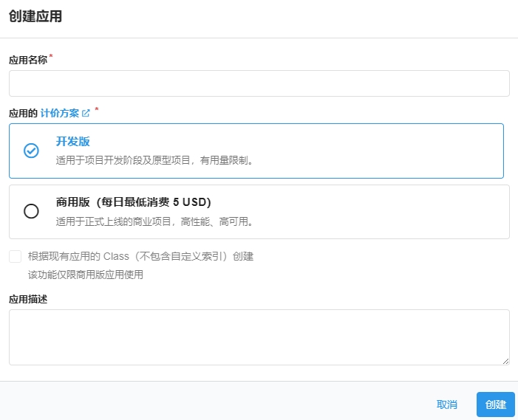Focus the 应用描述 text area
Screen dimensions: 518x420
(x=259, y=337)
